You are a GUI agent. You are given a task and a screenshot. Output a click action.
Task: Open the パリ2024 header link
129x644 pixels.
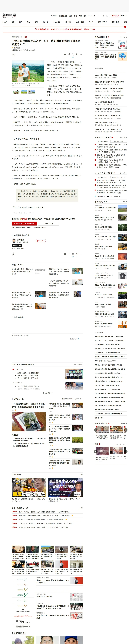tap(54, 16)
